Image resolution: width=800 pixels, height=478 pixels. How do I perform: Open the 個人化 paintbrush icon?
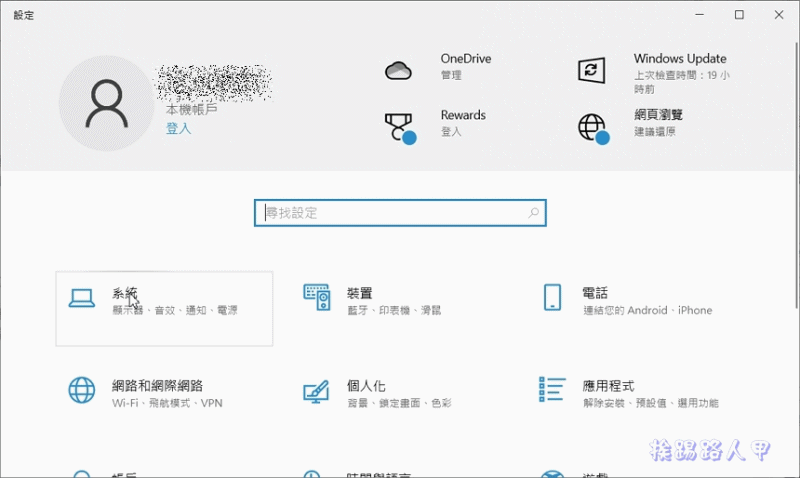pos(316,391)
